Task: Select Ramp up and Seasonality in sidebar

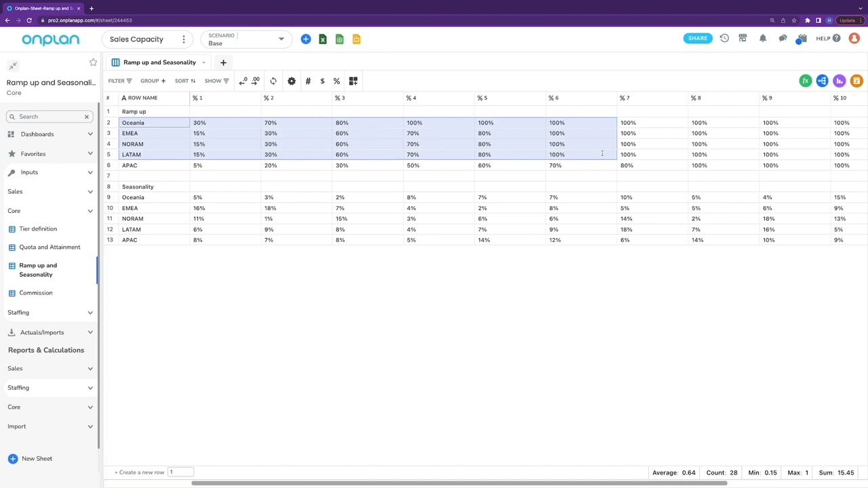Action: 38,270
